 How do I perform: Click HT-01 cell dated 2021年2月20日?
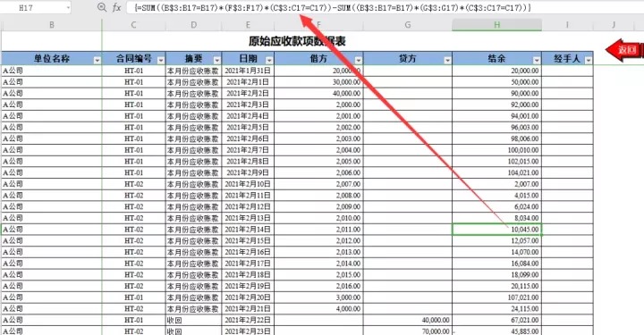pos(133,297)
